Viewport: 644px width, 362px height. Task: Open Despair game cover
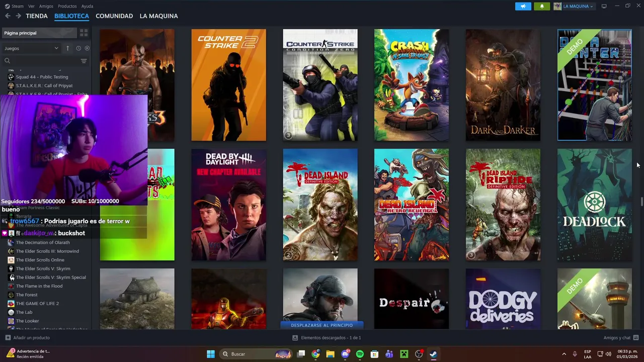pyautogui.click(x=412, y=299)
